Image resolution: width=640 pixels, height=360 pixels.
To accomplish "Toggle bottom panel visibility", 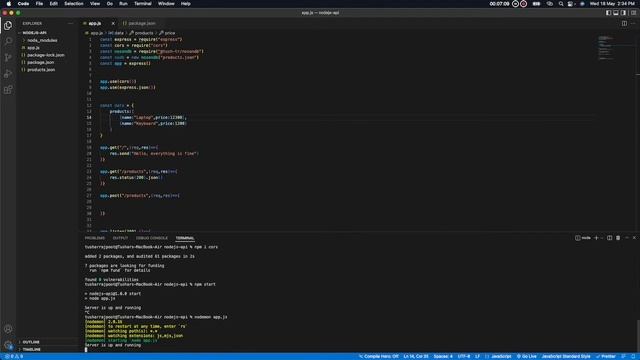I will tap(616, 13).
